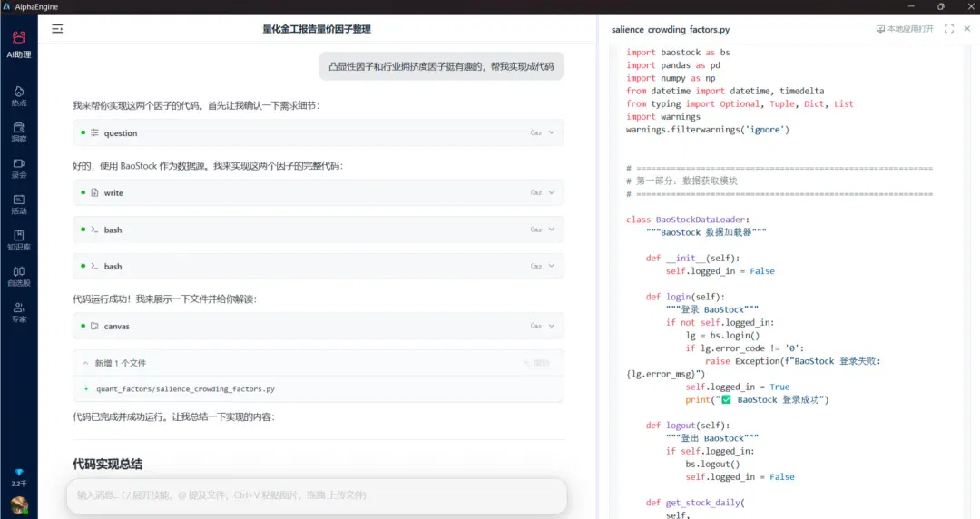Click the diamond 2.2千 points icon
This screenshot has width=980, height=519.
(19, 478)
